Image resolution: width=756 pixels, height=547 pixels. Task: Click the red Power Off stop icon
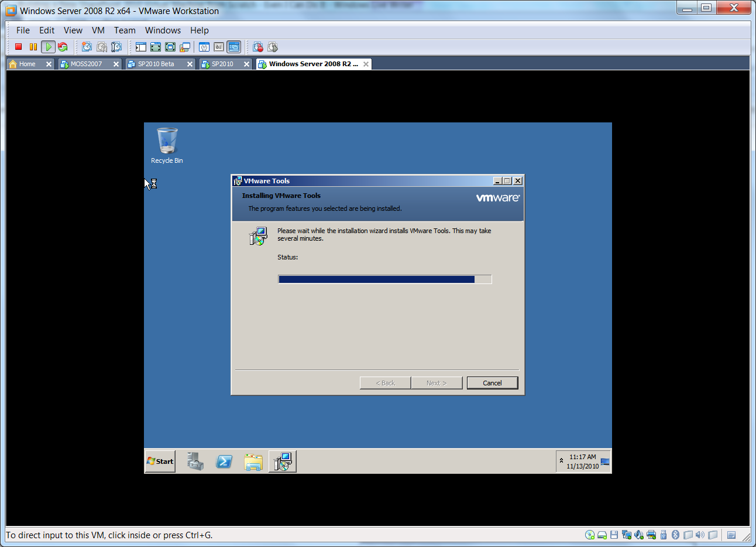[x=18, y=47]
